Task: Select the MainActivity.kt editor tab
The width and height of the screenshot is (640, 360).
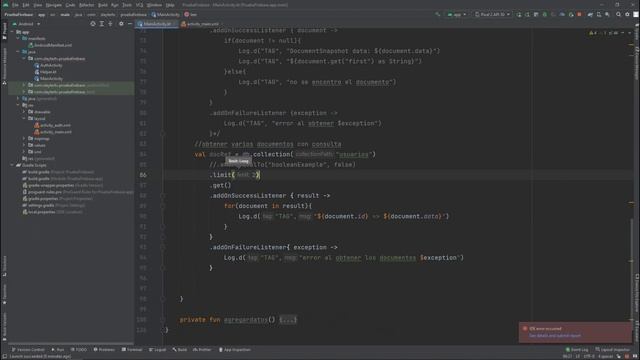Action: point(157,24)
